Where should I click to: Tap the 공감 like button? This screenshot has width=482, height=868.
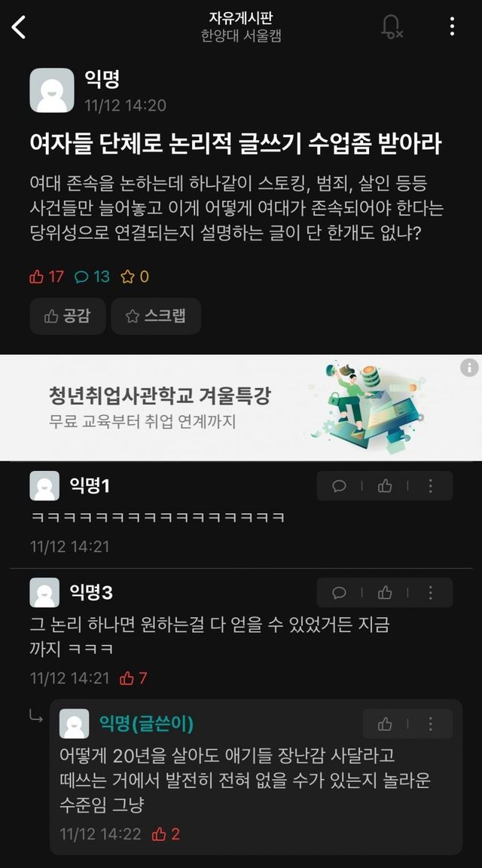click(68, 316)
